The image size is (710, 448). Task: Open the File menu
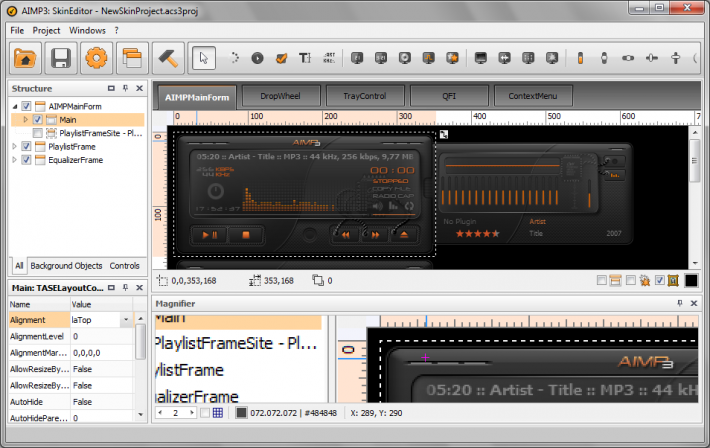pyautogui.click(x=17, y=30)
